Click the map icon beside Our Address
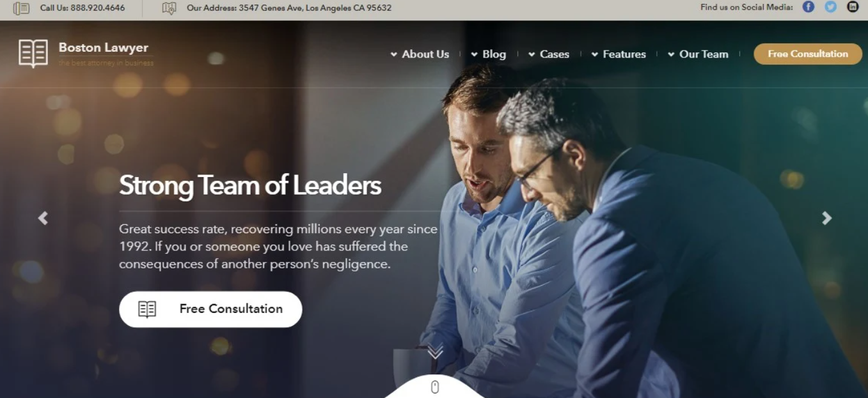Viewport: 868px width, 398px height. (169, 8)
